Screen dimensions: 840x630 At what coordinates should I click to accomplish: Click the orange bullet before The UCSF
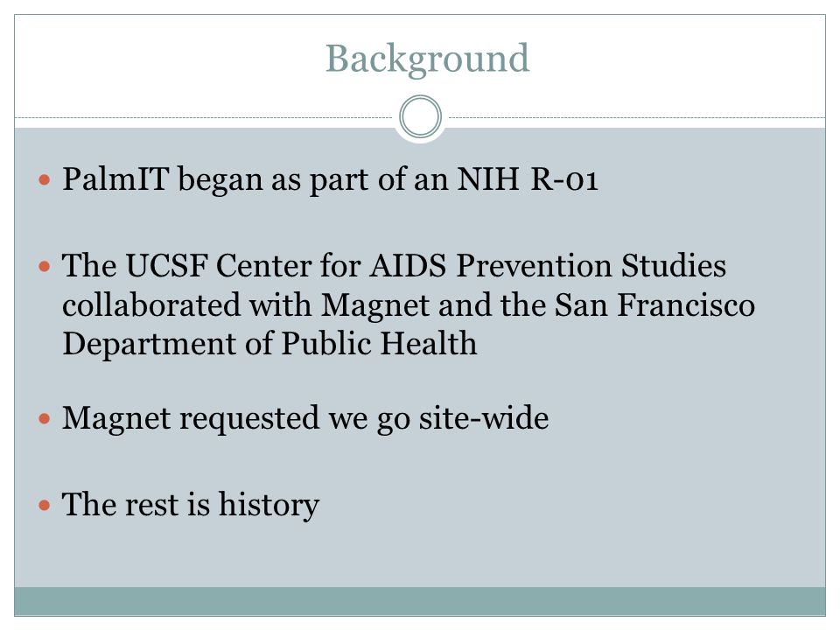pos(45,266)
